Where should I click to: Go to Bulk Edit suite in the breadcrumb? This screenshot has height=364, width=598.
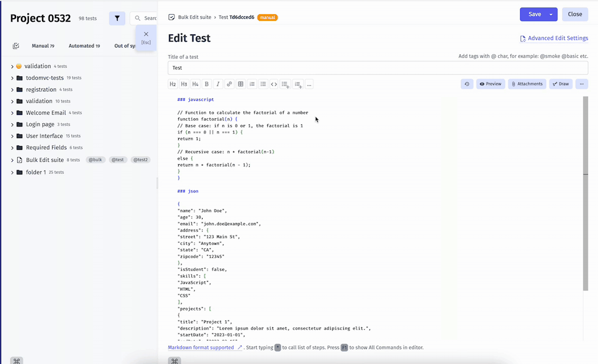pos(194,17)
